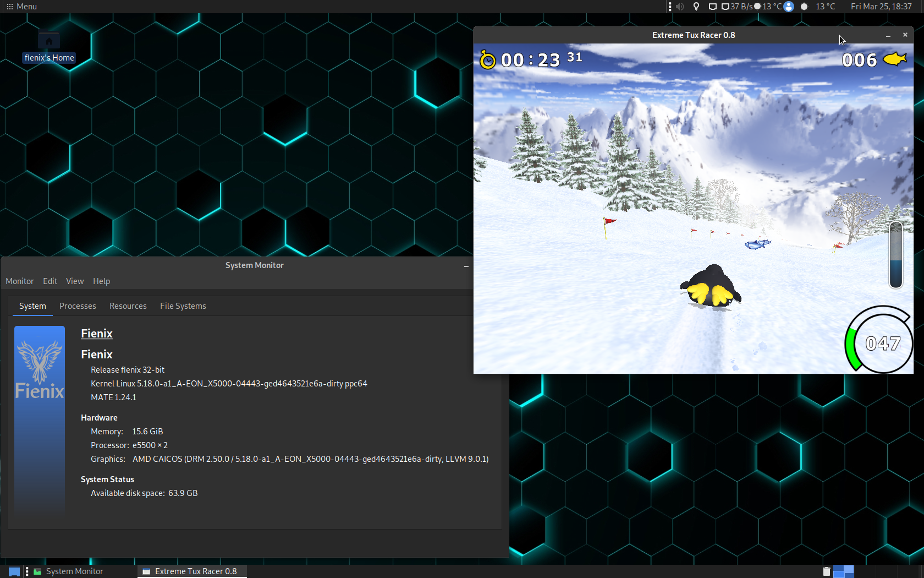Click the 13 °C weather applet

(819, 7)
